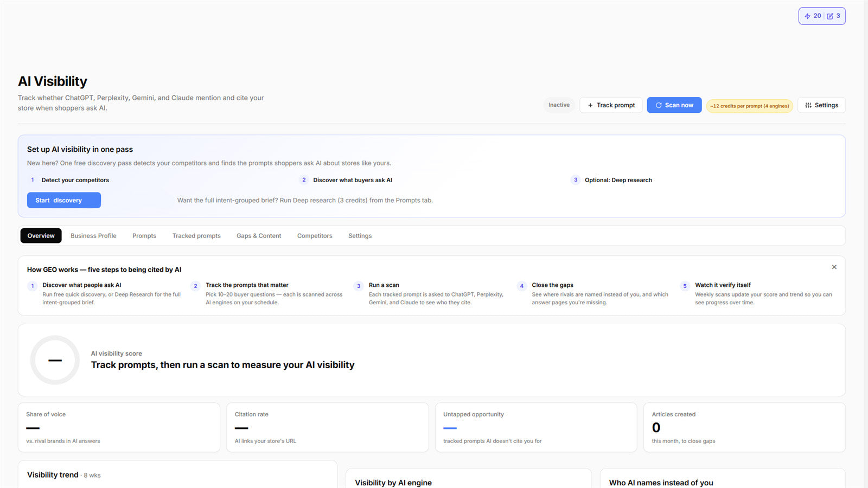Switch to the Competitors tab
Viewport: 868px width, 488px height.
click(x=315, y=236)
